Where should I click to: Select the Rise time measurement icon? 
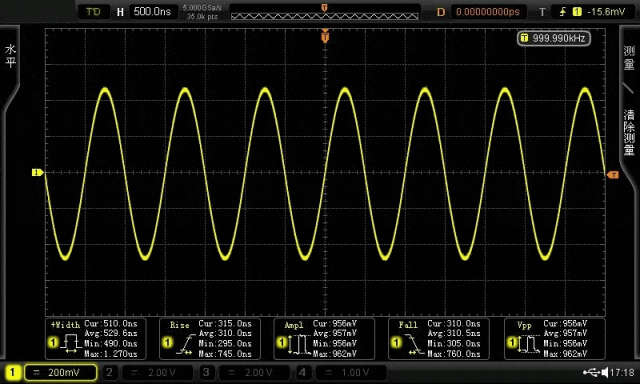click(186, 344)
